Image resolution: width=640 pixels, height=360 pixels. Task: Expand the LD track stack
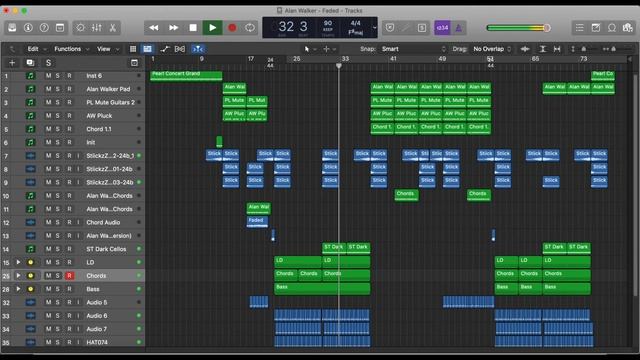[18, 262]
